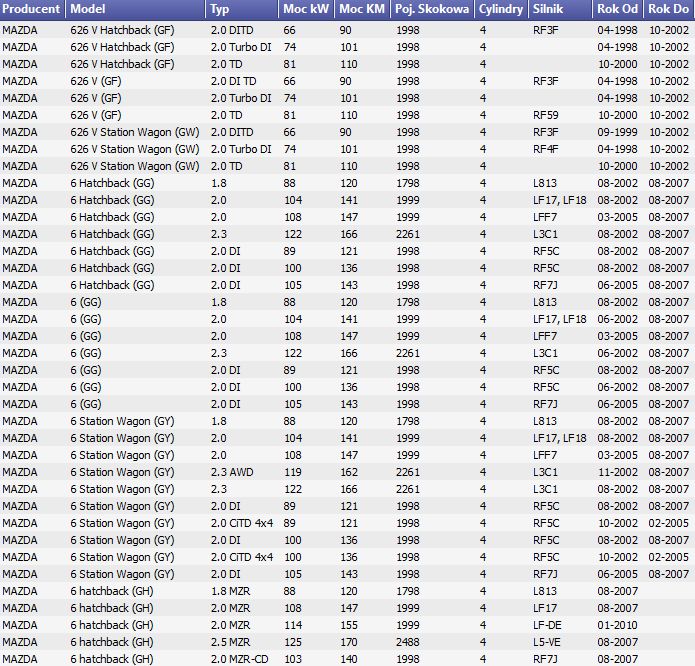The width and height of the screenshot is (695, 666).
Task: Click the '125' kW value
Action: [293, 642]
